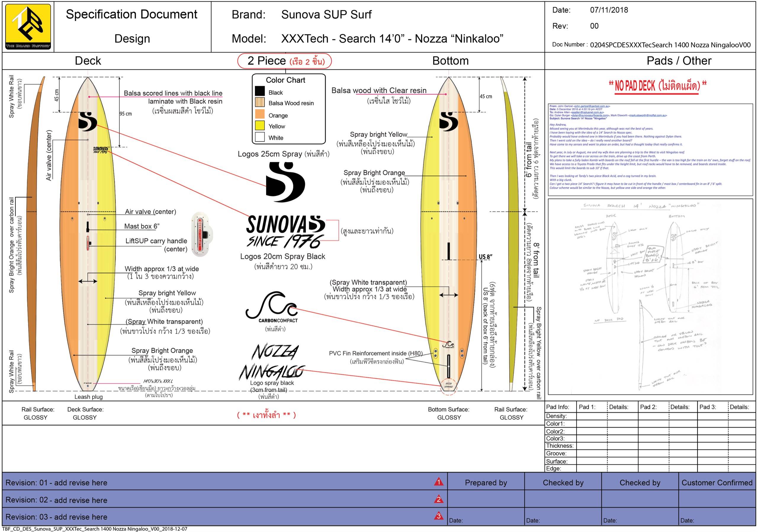Click the Balsa Wood resin swatch

point(260,102)
